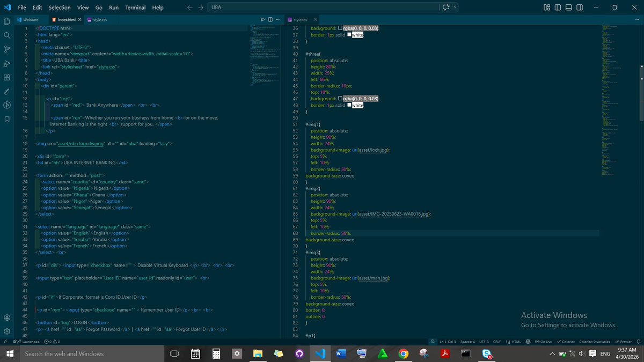The height and width of the screenshot is (362, 644).
Task: Close the index.html tab
Action: coord(80,19)
